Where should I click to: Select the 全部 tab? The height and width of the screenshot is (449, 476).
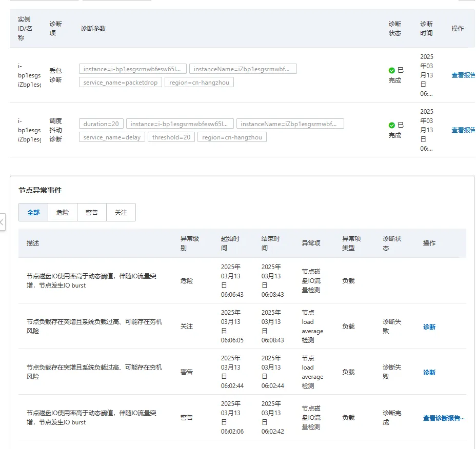point(33,212)
